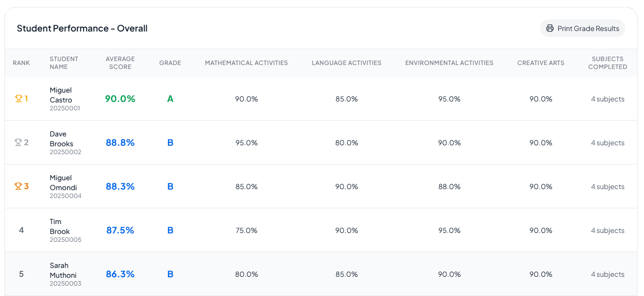Open Miguel Castro's student record

point(62,95)
